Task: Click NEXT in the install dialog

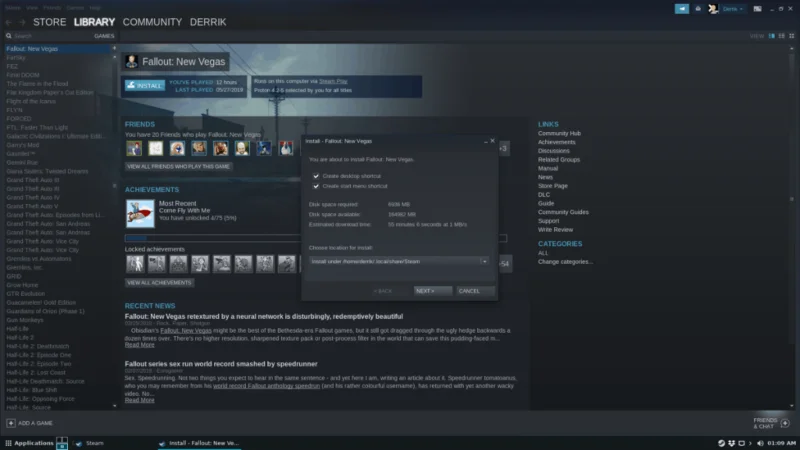Action: point(433,291)
